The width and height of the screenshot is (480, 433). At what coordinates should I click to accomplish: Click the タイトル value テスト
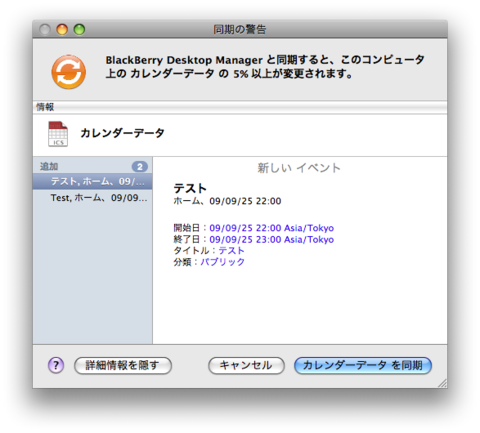pos(231,251)
